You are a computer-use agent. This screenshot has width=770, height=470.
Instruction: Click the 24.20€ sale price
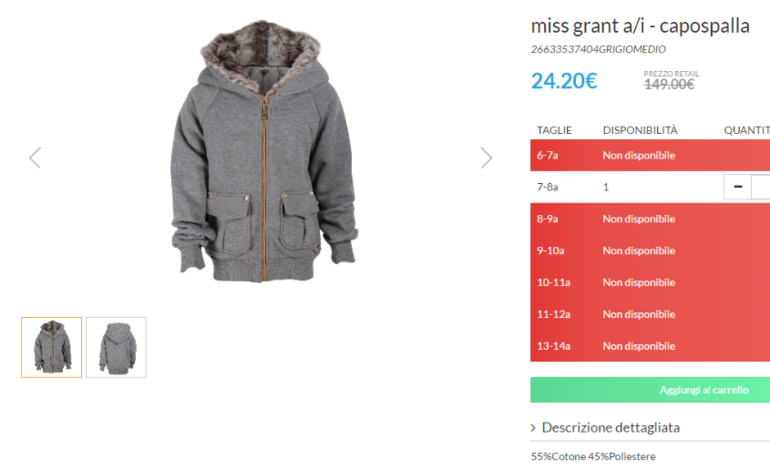(564, 81)
